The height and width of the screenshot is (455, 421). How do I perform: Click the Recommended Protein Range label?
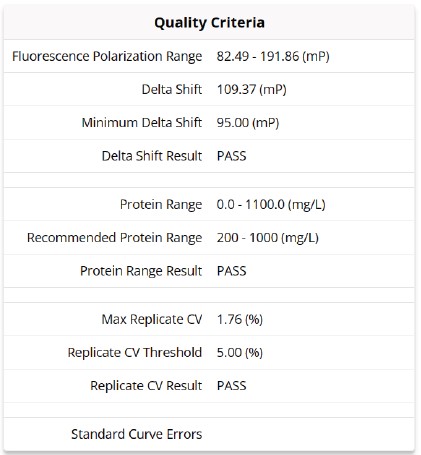point(114,238)
